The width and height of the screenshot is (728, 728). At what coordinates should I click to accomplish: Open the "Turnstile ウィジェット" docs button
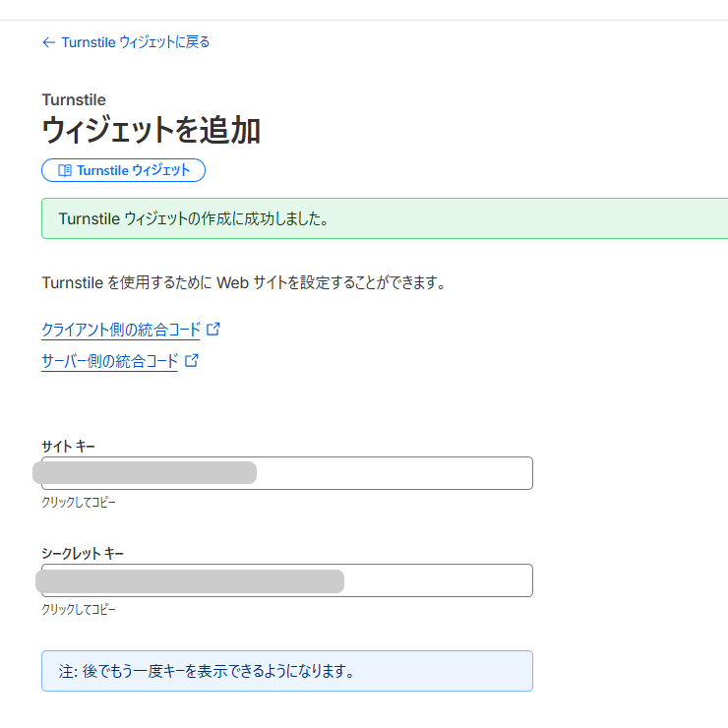123,170
